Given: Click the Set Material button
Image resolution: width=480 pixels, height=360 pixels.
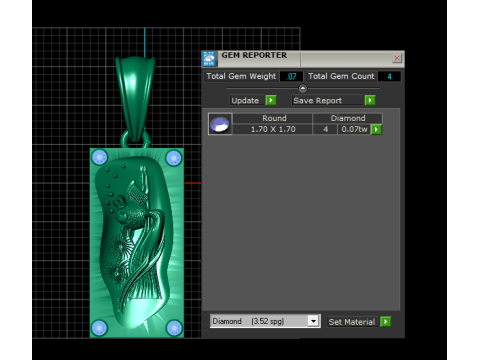Looking at the screenshot, I should [x=352, y=322].
